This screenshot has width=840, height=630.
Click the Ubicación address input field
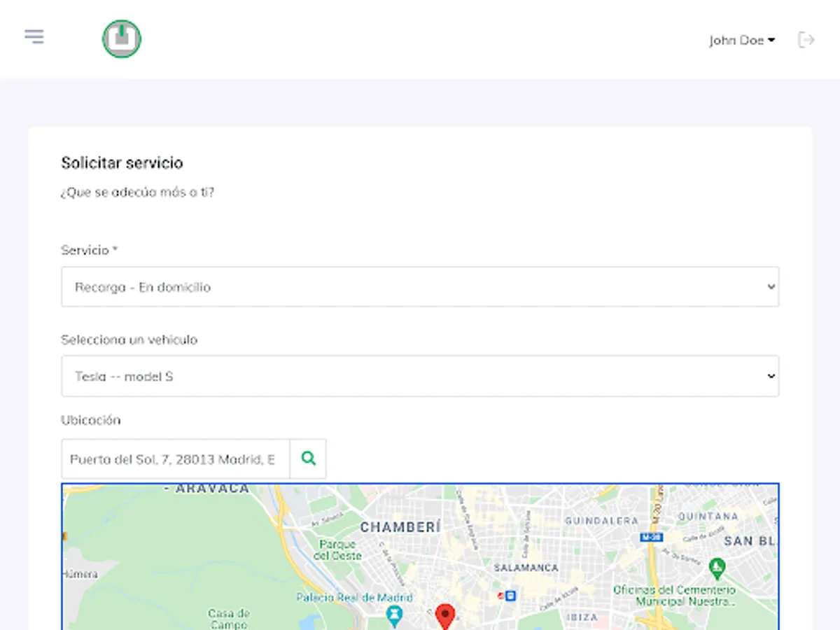[x=176, y=459]
